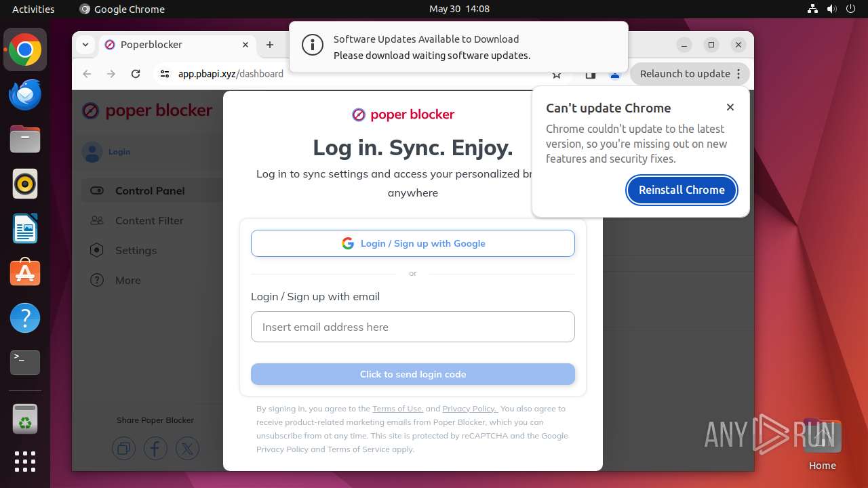
Task: Open Chrome profile avatar icon
Action: [615, 75]
